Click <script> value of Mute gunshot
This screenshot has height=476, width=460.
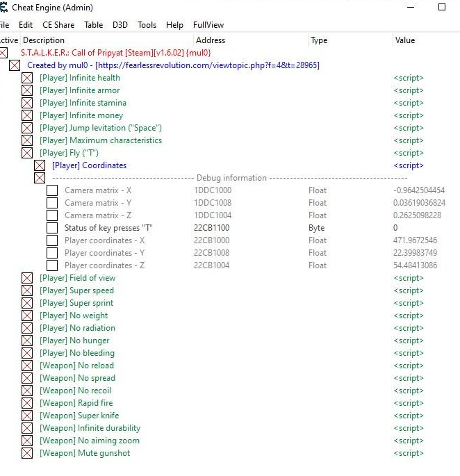click(x=409, y=453)
